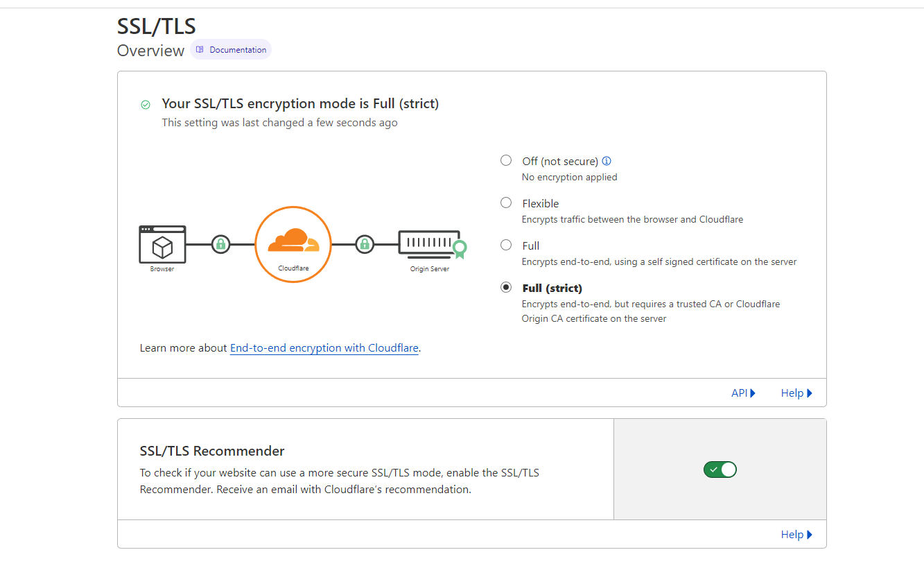924x568 pixels.
Task: Expand Help under SSL/TLS Recommender
Action: click(796, 535)
